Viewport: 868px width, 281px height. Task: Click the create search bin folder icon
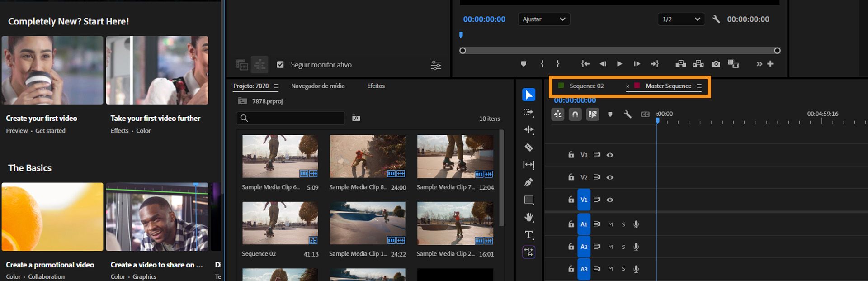pos(356,118)
